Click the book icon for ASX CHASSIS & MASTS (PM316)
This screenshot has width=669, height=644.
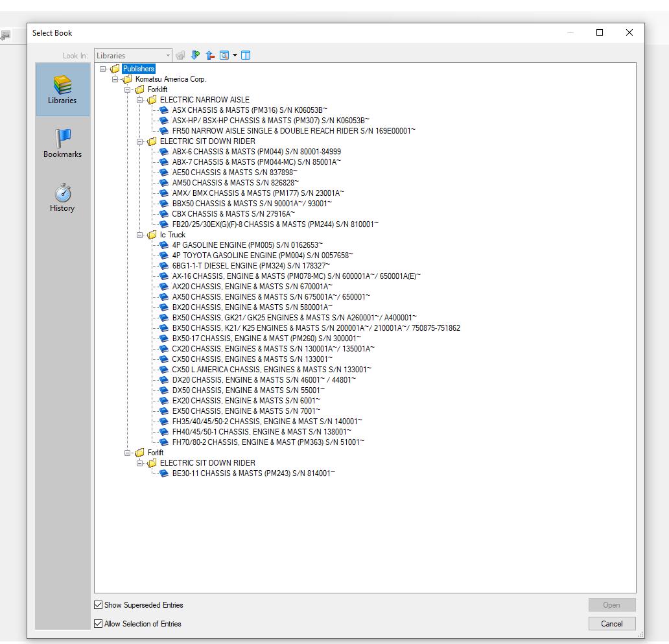tap(164, 110)
